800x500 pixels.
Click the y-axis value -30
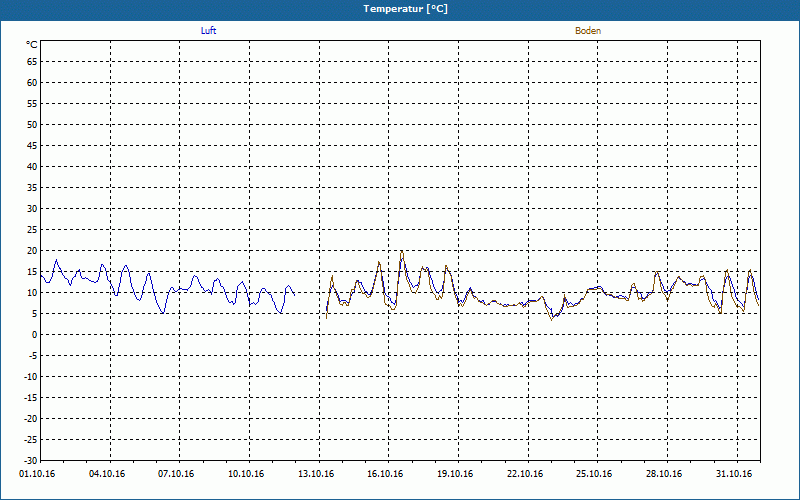point(31,460)
